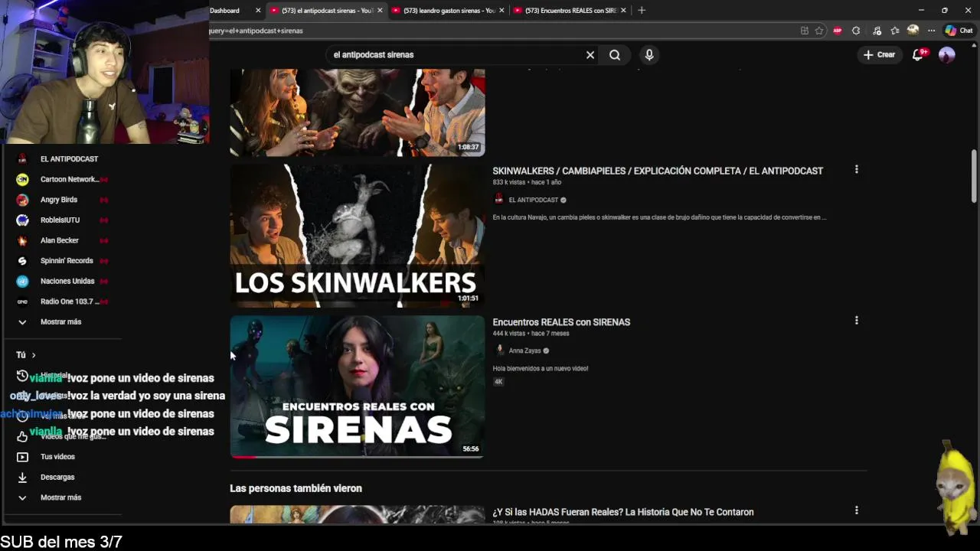The image size is (980, 551).
Task: Play the Sirenas thumbnail video
Action: [358, 386]
